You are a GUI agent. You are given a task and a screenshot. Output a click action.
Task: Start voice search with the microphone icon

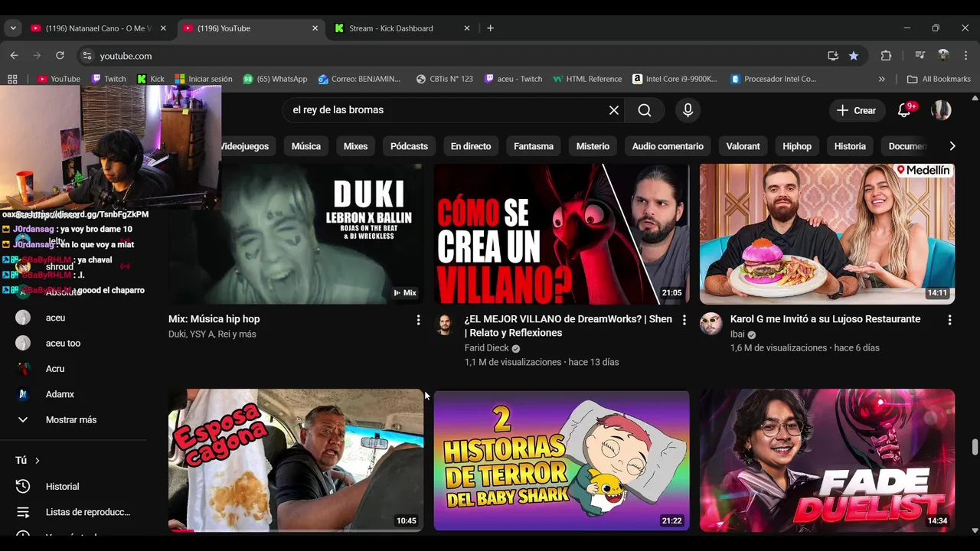tap(688, 110)
